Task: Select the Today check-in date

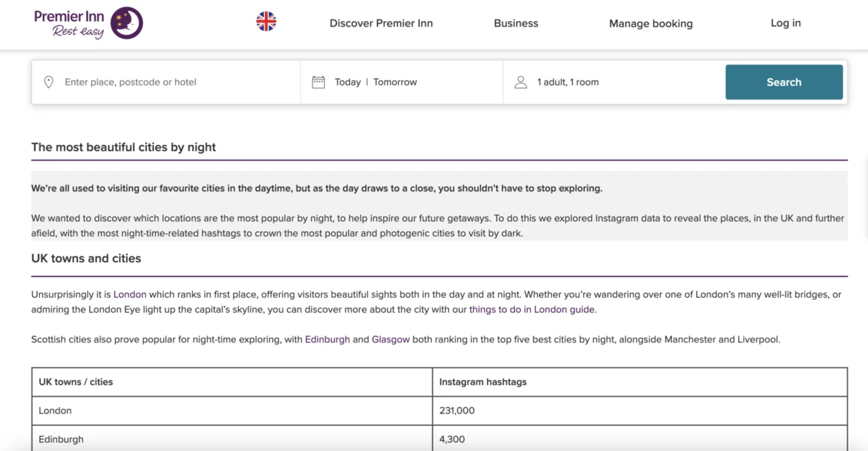Action: (347, 82)
